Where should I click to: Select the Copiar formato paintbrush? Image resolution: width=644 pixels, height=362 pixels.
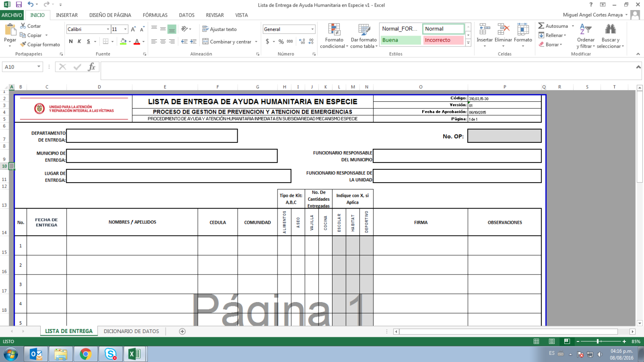coord(23,44)
